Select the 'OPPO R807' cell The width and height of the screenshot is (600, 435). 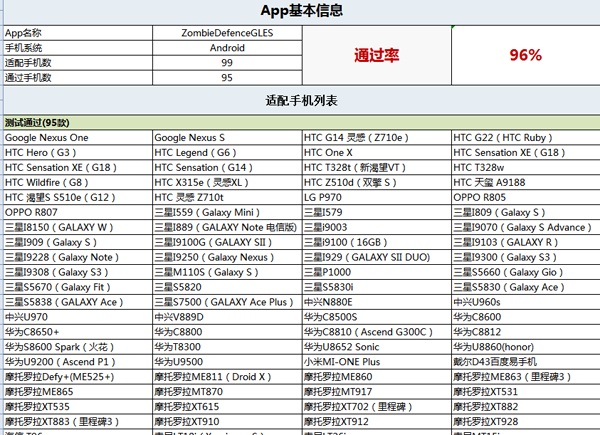(78, 212)
